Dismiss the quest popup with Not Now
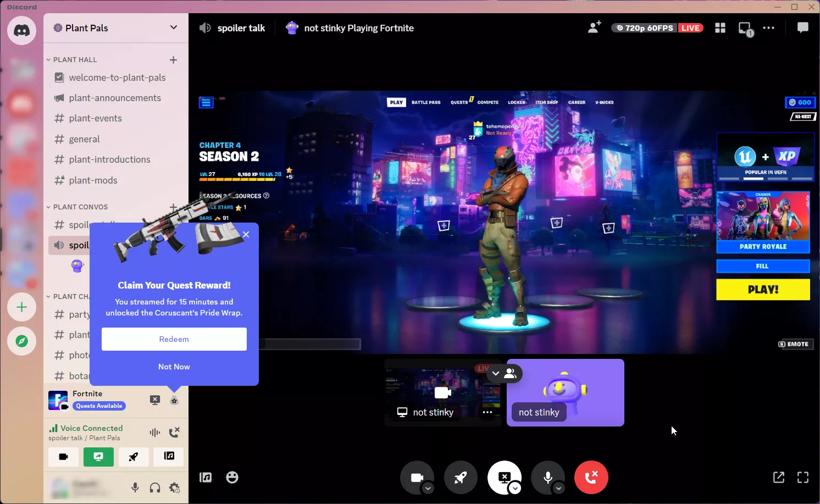This screenshot has width=820, height=504. pos(174,367)
